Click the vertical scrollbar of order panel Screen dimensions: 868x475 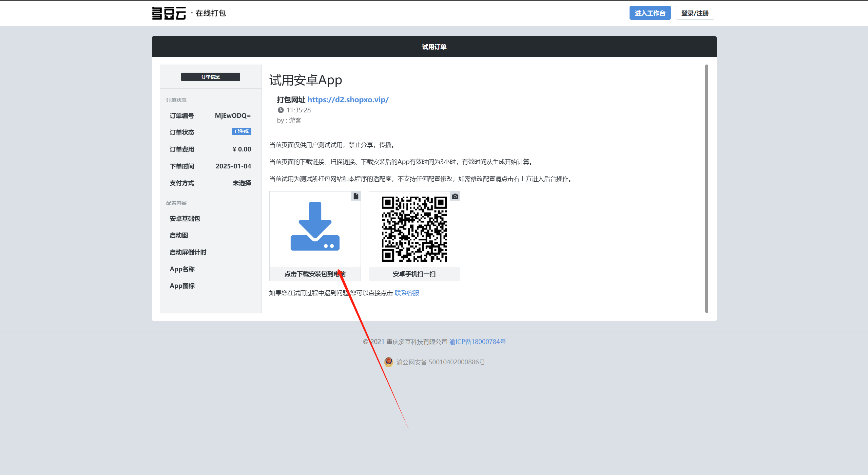tap(707, 188)
